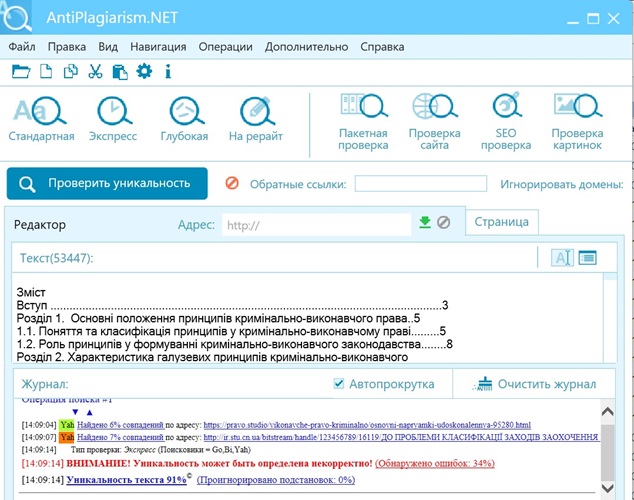Click the red forbidden icon beside Обратные ссылки
The height and width of the screenshot is (500, 634).
(232, 183)
